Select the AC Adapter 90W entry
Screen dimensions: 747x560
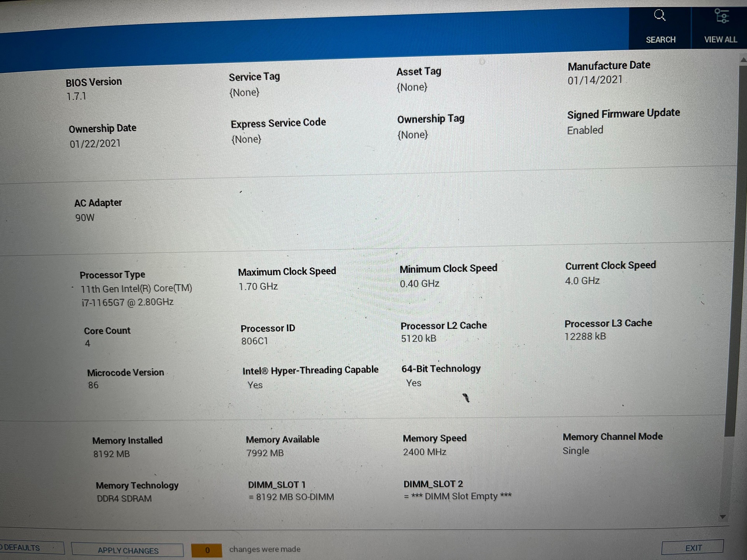(85, 218)
